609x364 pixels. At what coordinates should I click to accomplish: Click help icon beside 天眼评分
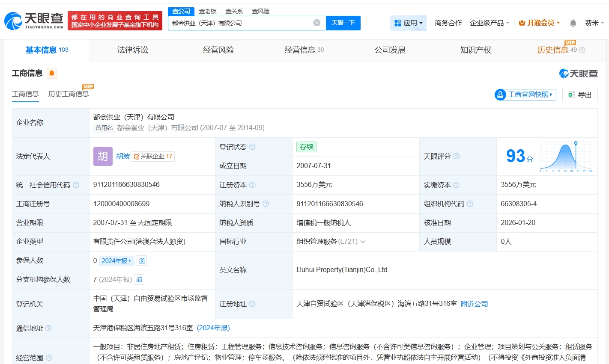click(x=457, y=157)
